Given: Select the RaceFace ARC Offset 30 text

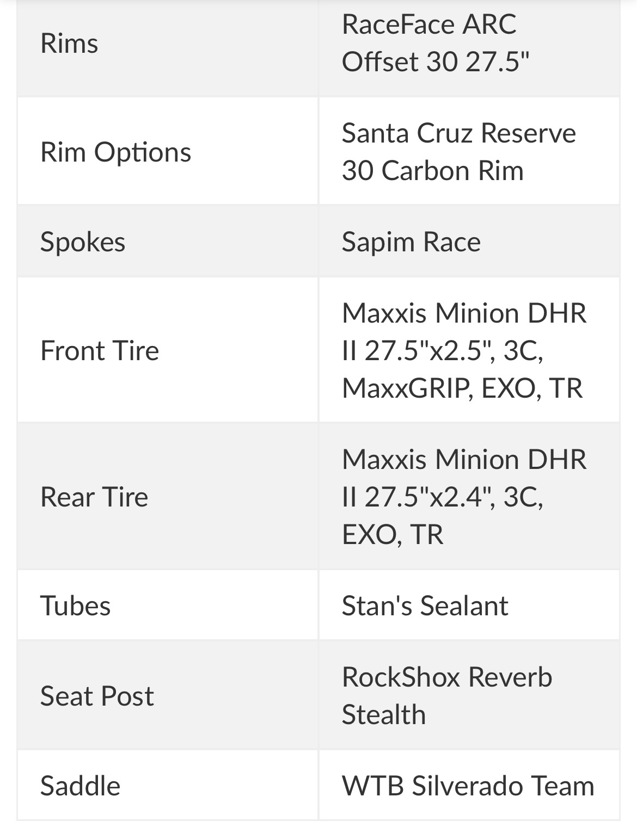Looking at the screenshot, I should [x=434, y=43].
